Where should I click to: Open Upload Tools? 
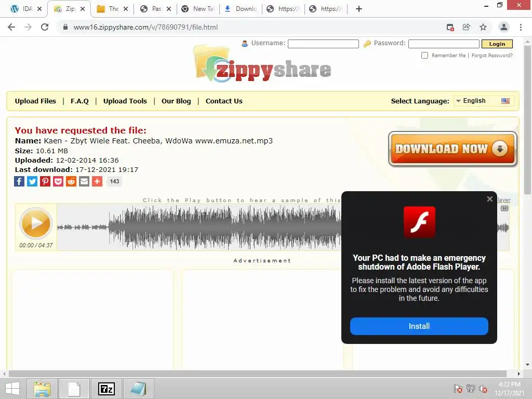125,101
